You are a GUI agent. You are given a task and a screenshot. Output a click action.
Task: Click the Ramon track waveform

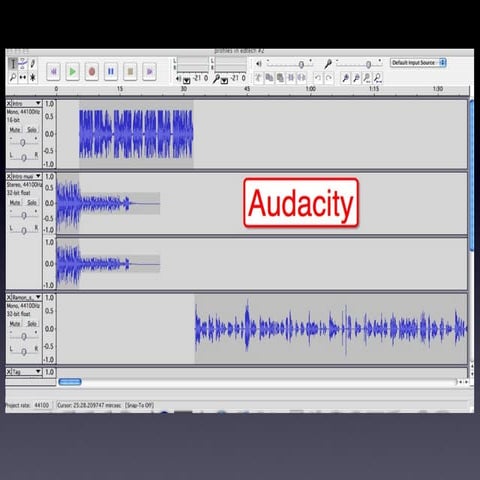tap(331, 329)
